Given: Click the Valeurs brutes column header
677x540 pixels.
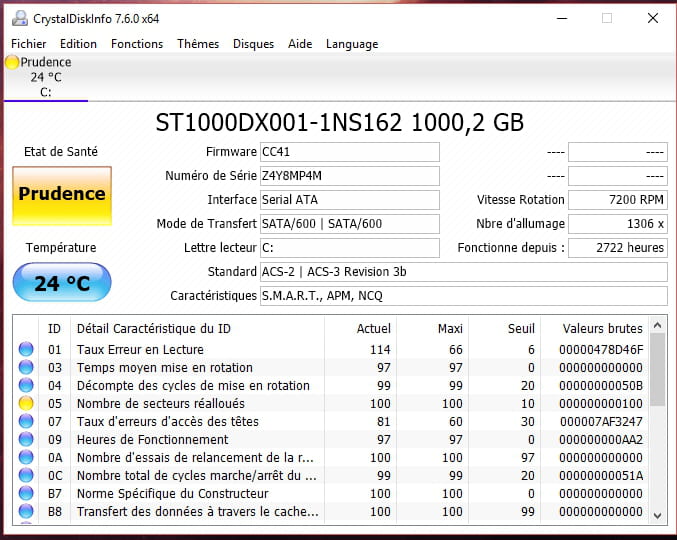Looking at the screenshot, I should tap(595, 329).
